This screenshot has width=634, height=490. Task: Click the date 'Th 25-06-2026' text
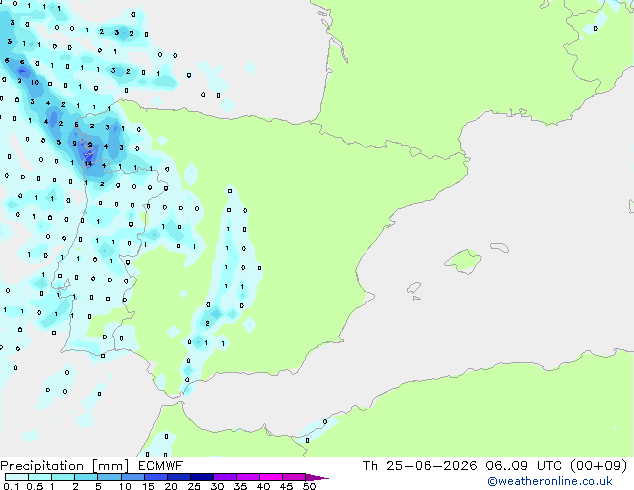click(420, 466)
